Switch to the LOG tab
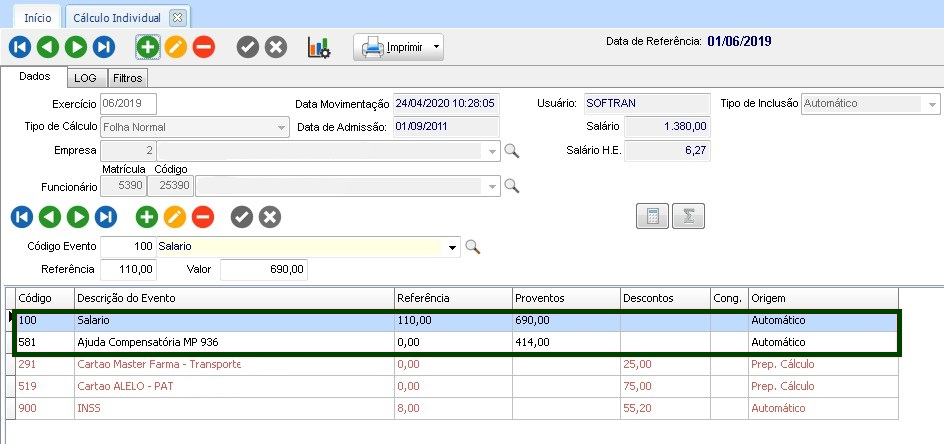Image resolution: width=944 pixels, height=444 pixels. click(86, 78)
